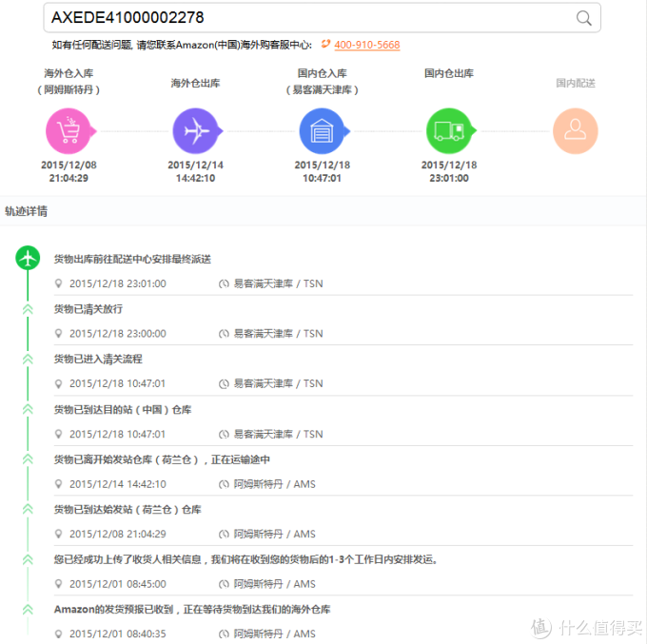
Task: Click the 2015/12/08 date under cart icon
Action: 69,165
